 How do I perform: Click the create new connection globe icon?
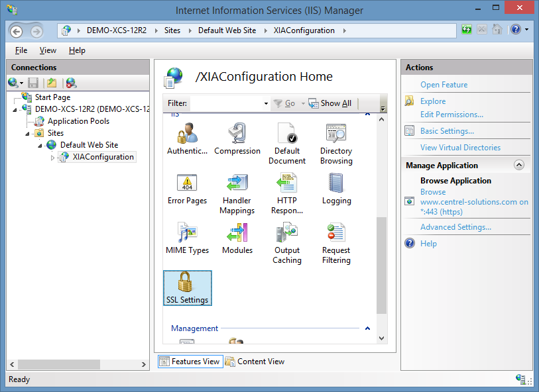[x=13, y=83]
